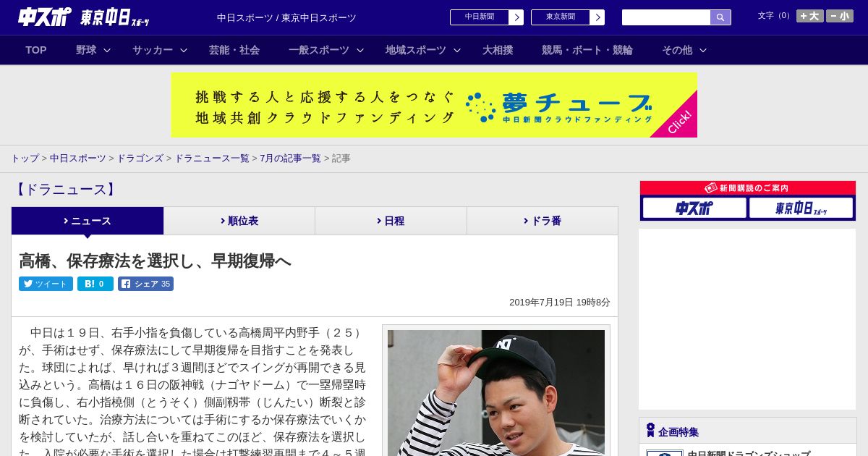Click the arrow beside 東京新聞
Screen dimensions: 868x456
(597, 17)
